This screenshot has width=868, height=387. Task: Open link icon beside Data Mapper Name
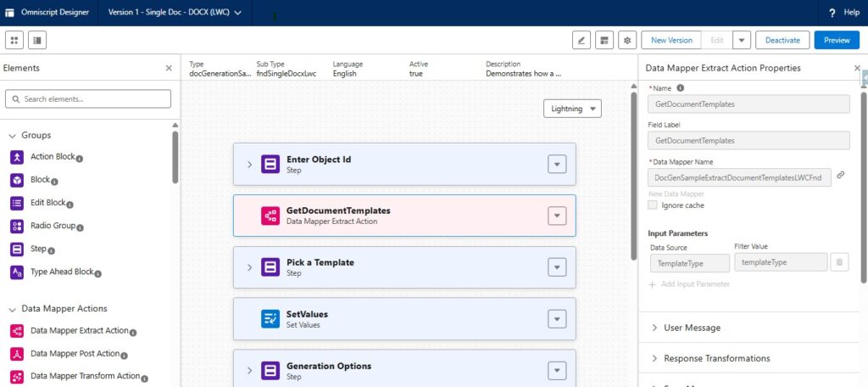[x=840, y=176]
